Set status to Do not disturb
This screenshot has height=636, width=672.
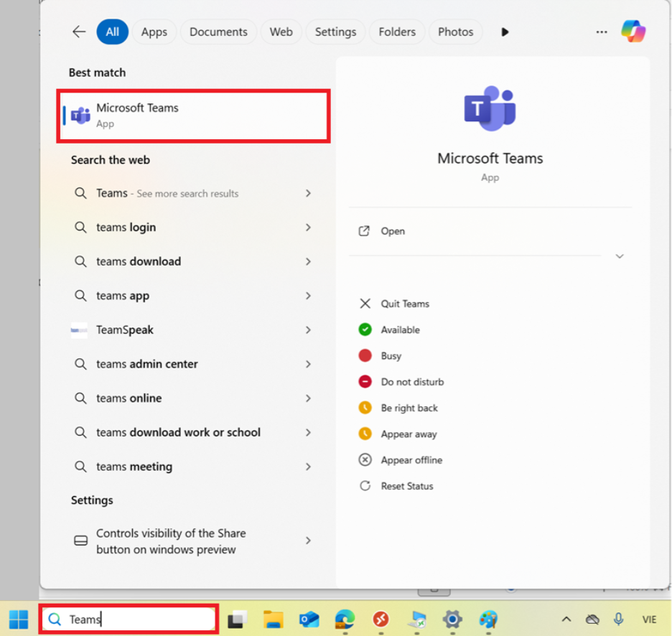pos(401,381)
